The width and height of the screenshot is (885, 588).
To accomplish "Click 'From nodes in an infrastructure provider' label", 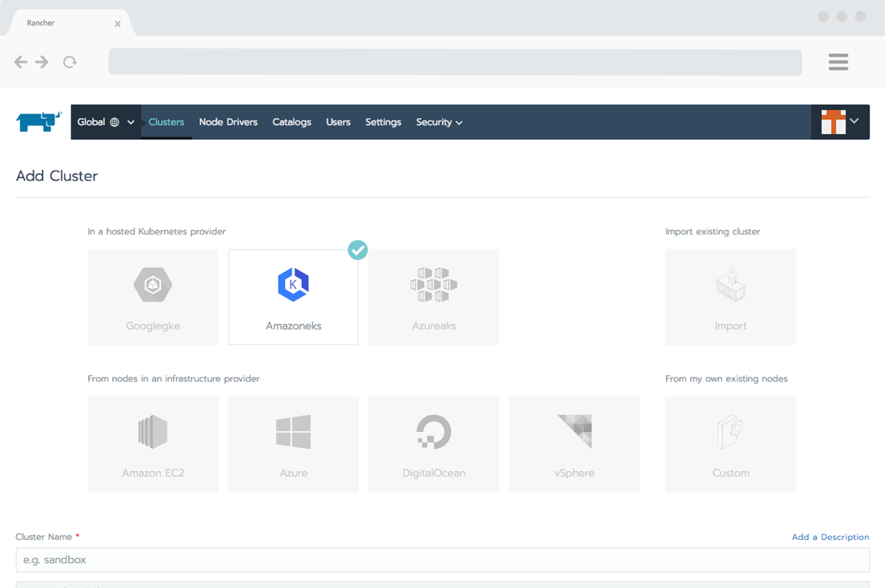I will 174,379.
